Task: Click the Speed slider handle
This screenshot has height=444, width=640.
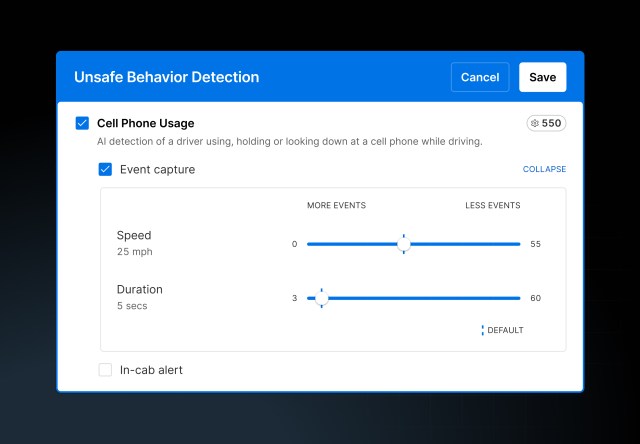Action: click(x=404, y=244)
